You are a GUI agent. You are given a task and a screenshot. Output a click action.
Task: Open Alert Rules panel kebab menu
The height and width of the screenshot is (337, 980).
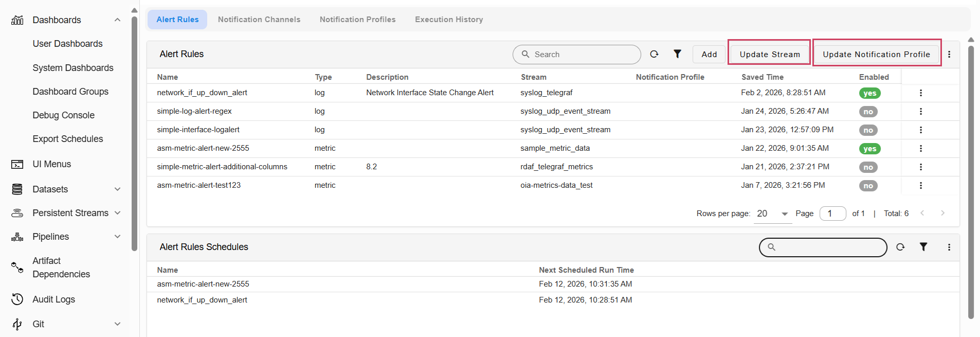(x=949, y=55)
